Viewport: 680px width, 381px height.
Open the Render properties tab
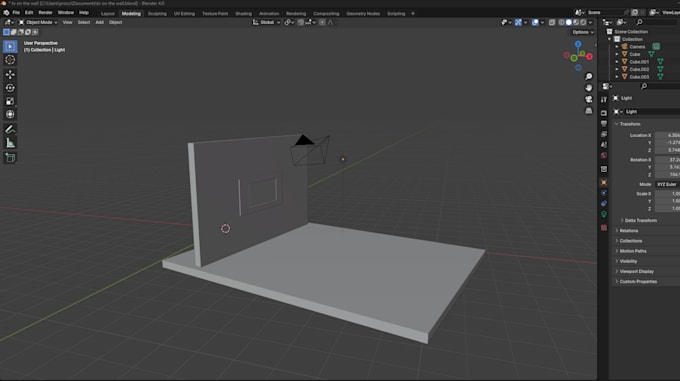tap(604, 113)
